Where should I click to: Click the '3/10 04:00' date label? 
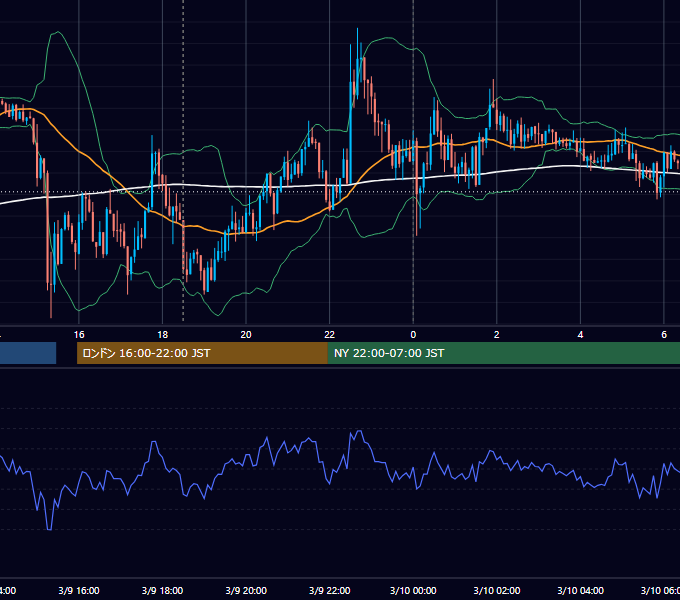coord(580,590)
